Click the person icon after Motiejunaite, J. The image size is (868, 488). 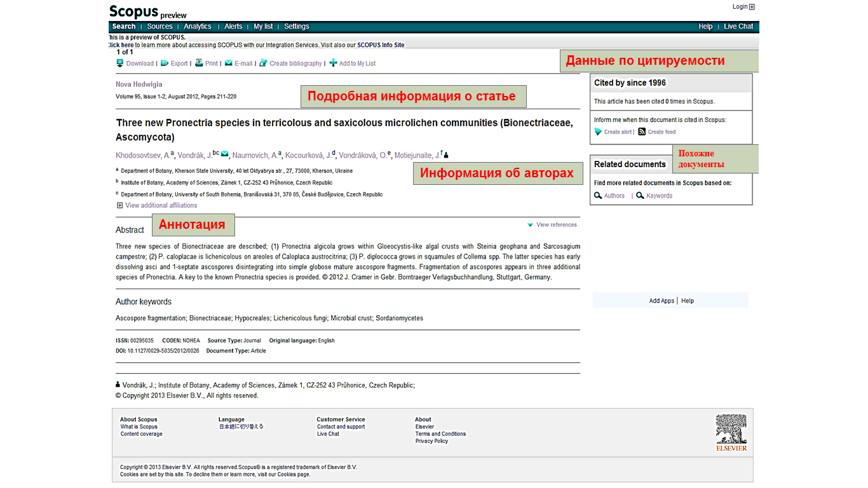coord(446,155)
